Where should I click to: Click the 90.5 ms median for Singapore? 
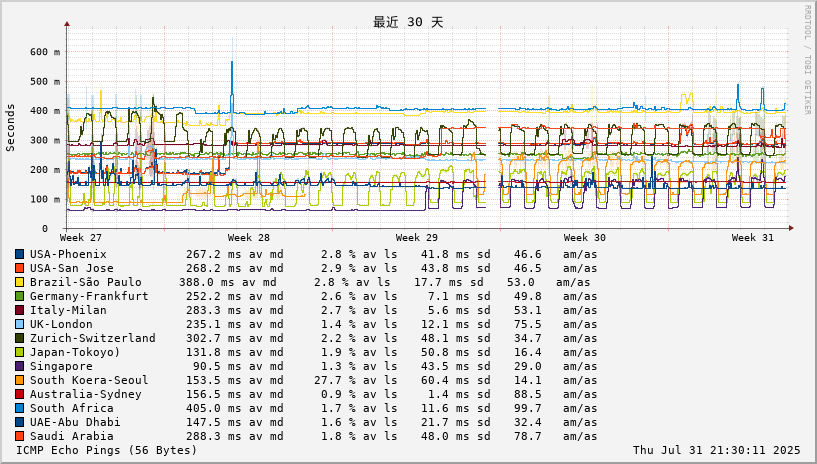[217, 367]
